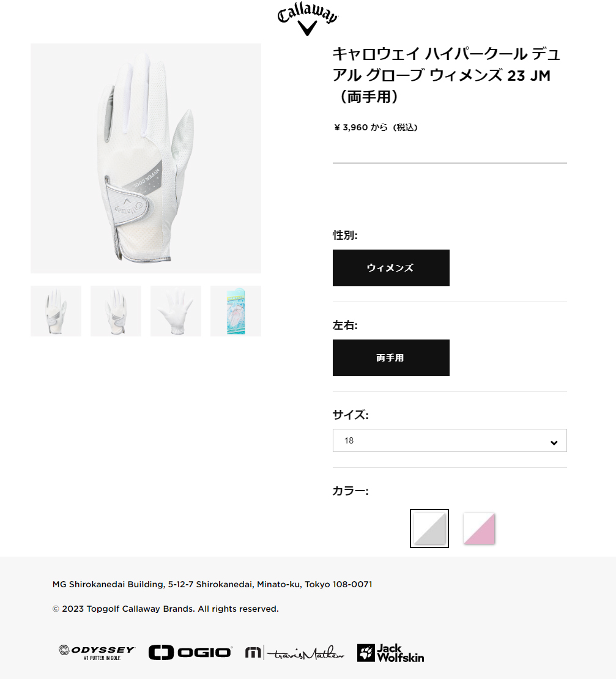Choose the white and silver color swatch
This screenshot has height=679, width=616.
tap(429, 529)
